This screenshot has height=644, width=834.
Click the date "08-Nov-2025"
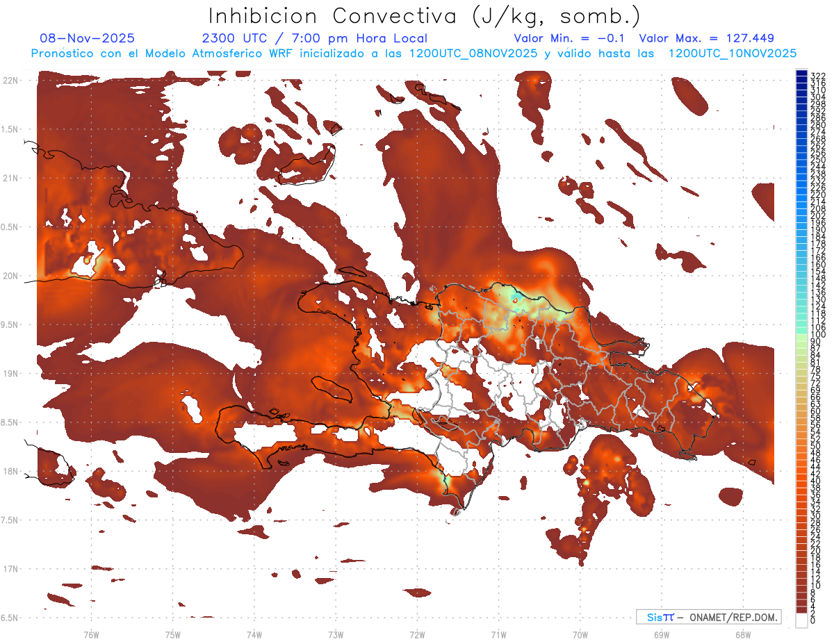[x=88, y=38]
